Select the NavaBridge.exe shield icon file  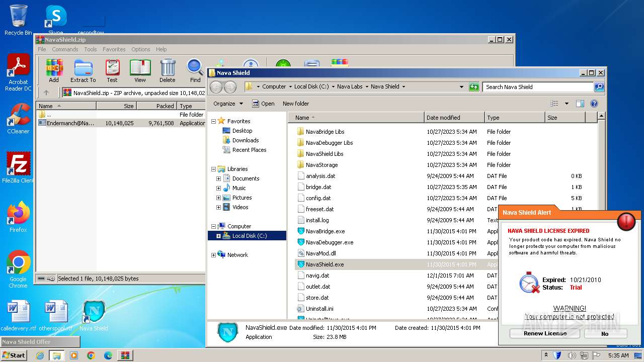pos(301,231)
